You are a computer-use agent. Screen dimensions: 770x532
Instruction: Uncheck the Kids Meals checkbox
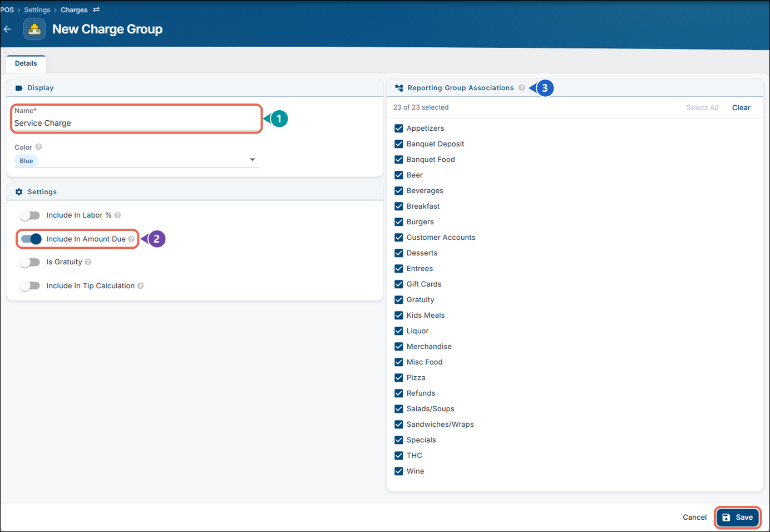click(398, 315)
